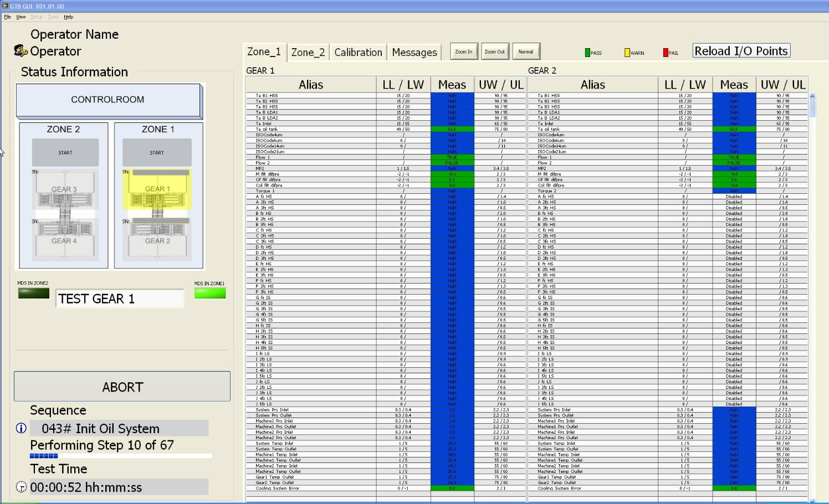Click the scrollbar down arrow of the table
829x504 pixels.
click(812, 500)
